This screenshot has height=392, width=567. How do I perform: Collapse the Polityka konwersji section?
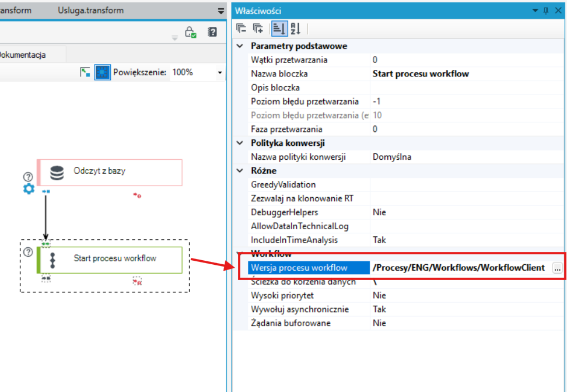[x=239, y=143]
